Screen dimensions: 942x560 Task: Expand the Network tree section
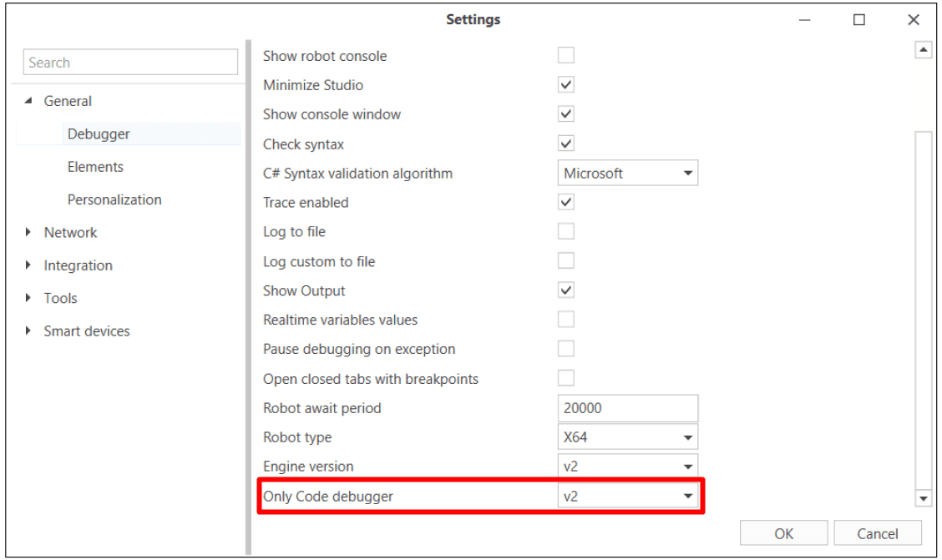pyautogui.click(x=29, y=233)
